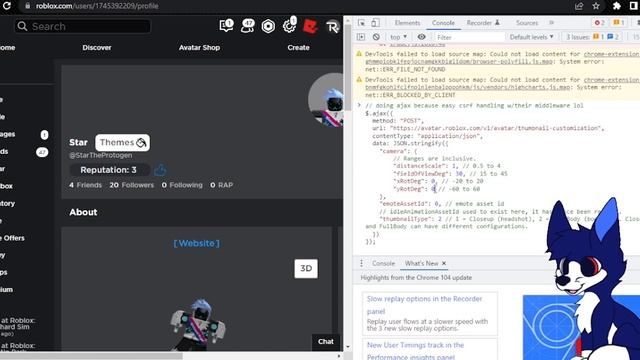Click the profile avatar headshot thumbnail
The height and width of the screenshot is (360, 640).
(x=327, y=99)
